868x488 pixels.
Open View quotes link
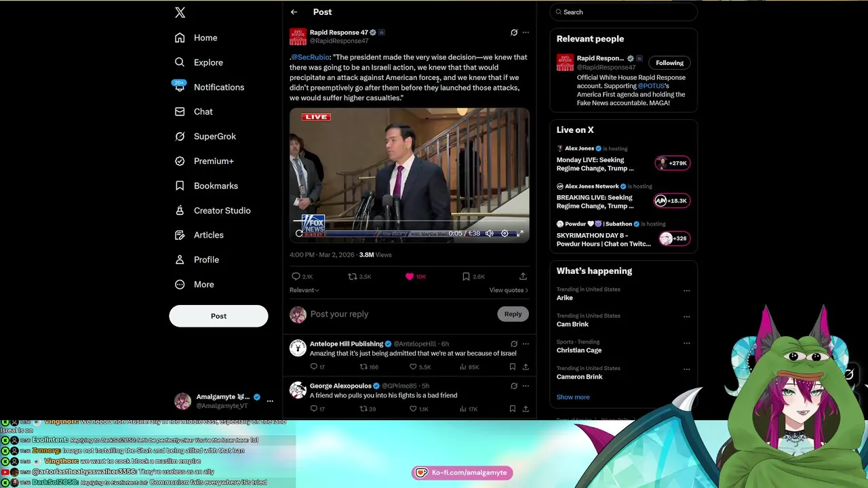[x=509, y=290]
